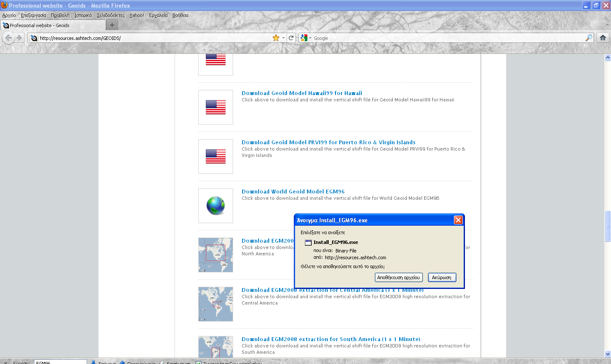The image size is (611, 364).
Task: Click the EGM96 globe icon
Action: point(216,206)
